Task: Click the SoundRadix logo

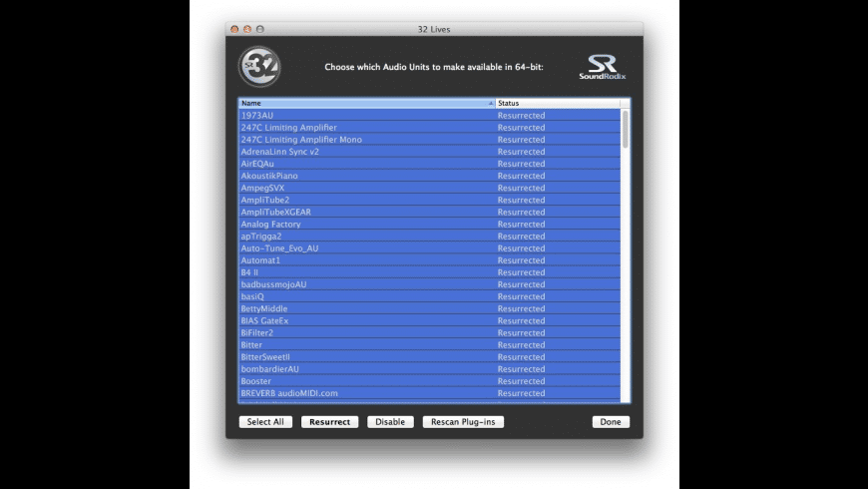Action: click(603, 67)
